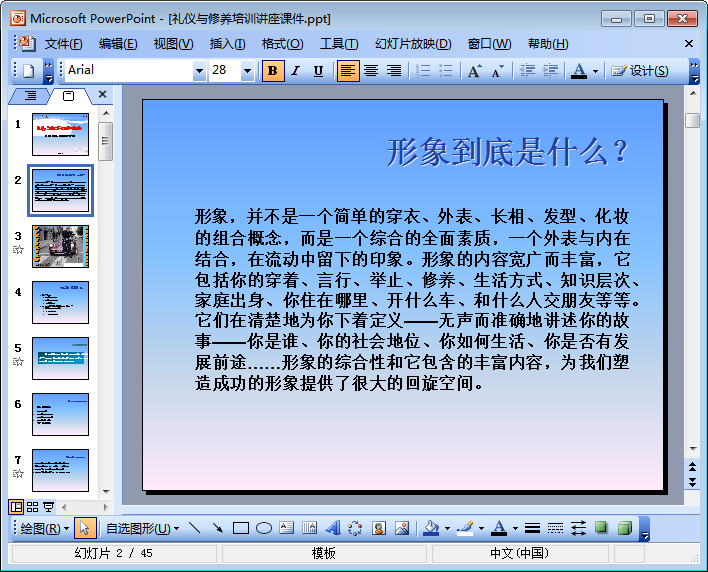The image size is (708, 572).
Task: Switch to Slide Sorter view
Action: tap(33, 507)
